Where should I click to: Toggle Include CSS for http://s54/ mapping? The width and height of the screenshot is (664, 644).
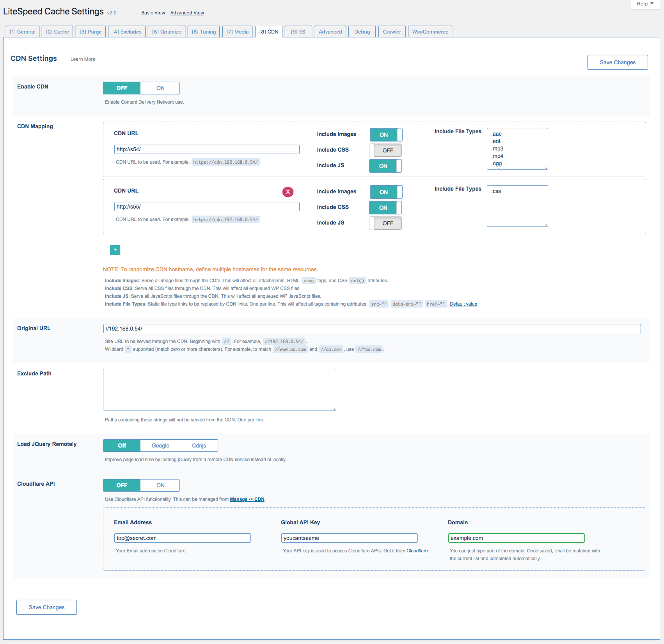pos(385,150)
